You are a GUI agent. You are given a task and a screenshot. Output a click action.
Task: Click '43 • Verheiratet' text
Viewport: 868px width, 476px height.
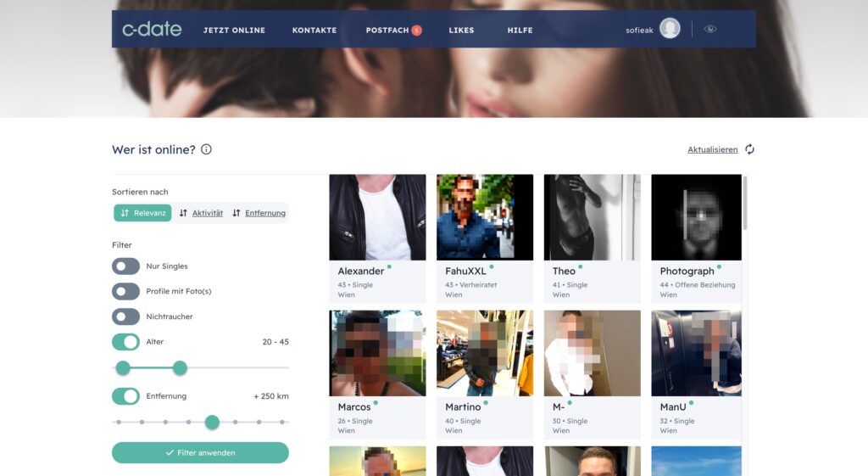pos(471,285)
